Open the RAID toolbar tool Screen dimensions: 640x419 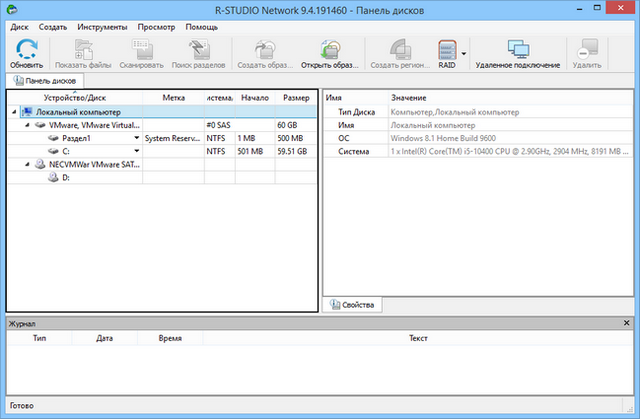(x=446, y=52)
